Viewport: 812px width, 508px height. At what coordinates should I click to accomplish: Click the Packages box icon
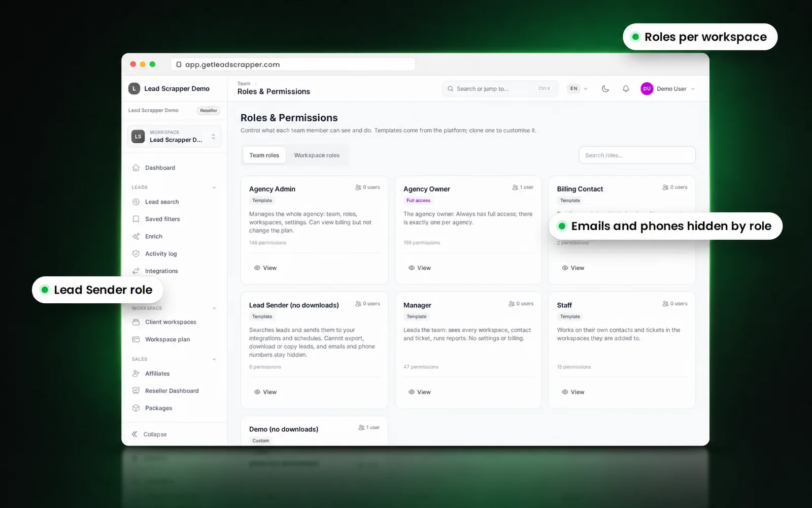tap(136, 408)
